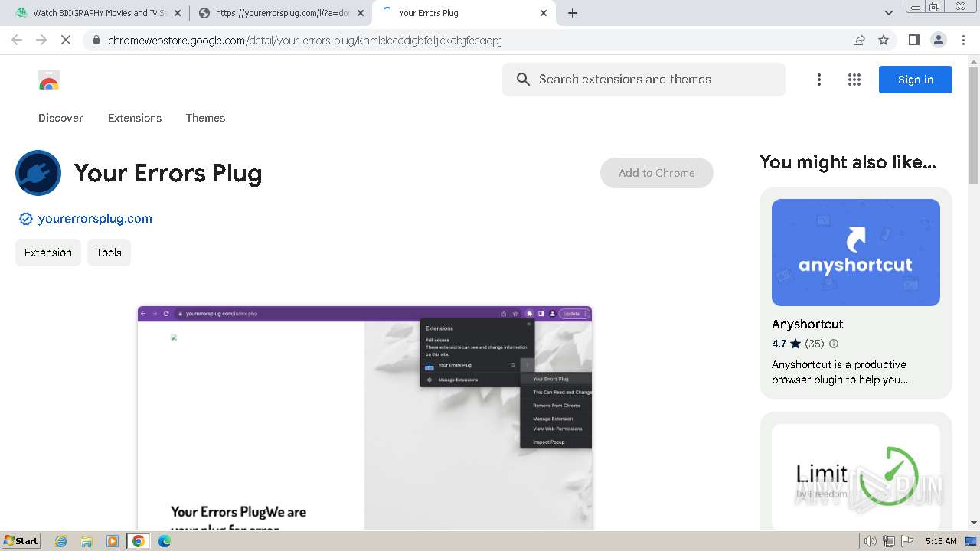Click the You might also like heading
Screen dimensions: 980x551
[x=848, y=162]
